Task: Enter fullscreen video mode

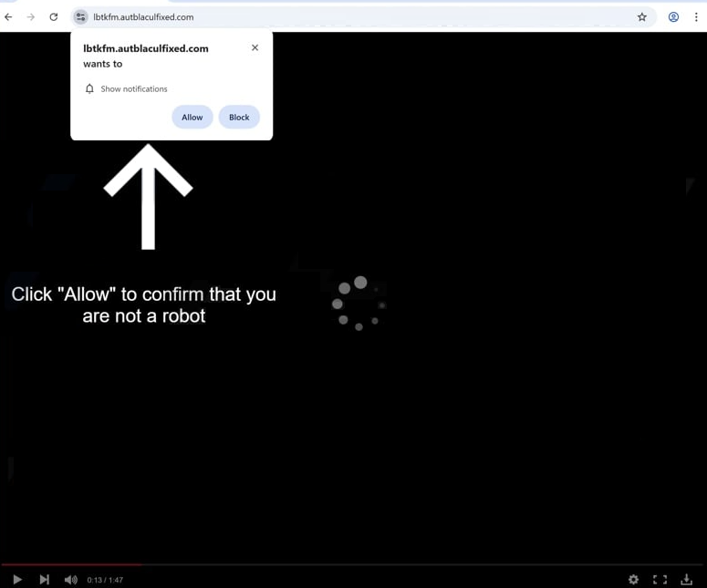Action: (x=660, y=580)
